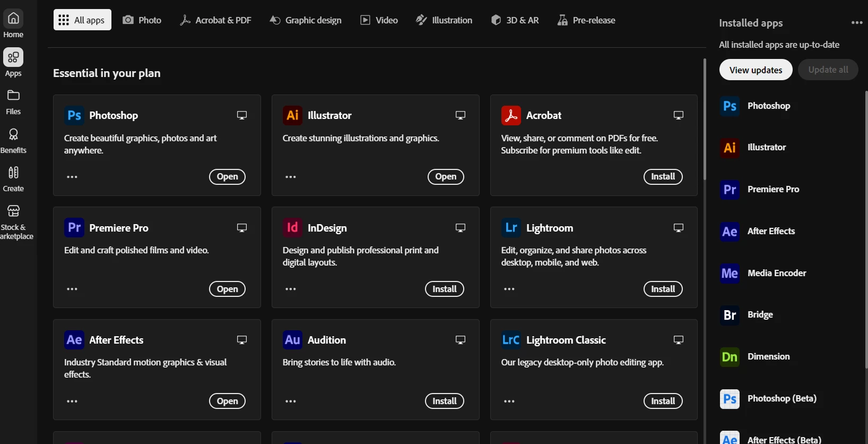Open more options on InDesign card

point(291,289)
